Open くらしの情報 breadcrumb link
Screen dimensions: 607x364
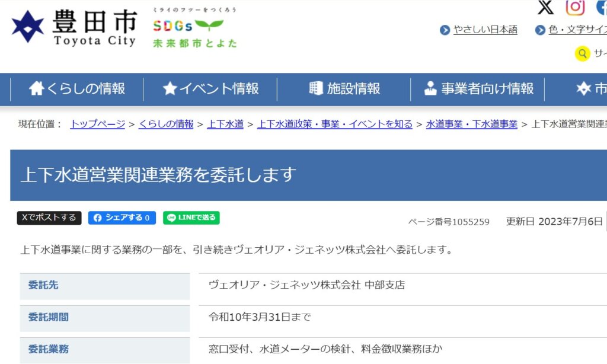pyautogui.click(x=166, y=124)
